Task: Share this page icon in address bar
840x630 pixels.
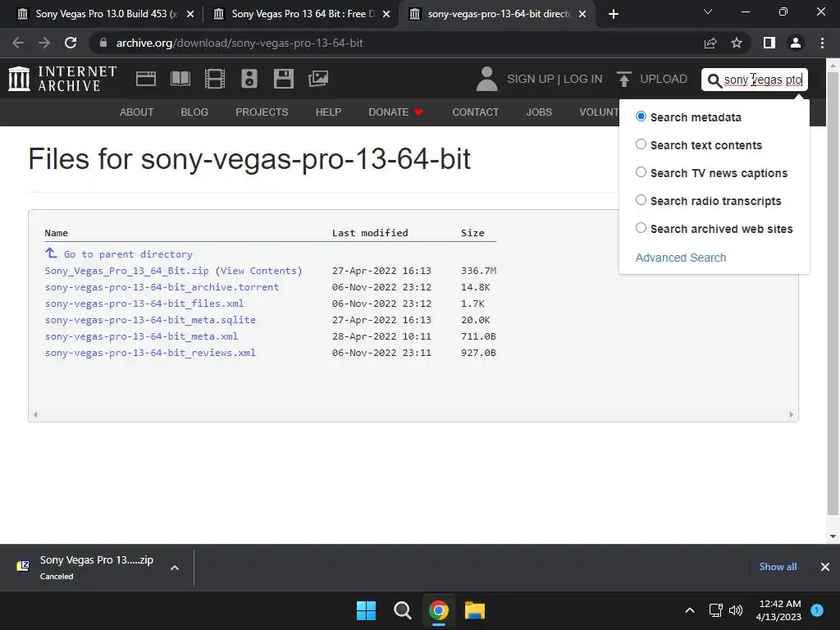Action: coord(710,43)
